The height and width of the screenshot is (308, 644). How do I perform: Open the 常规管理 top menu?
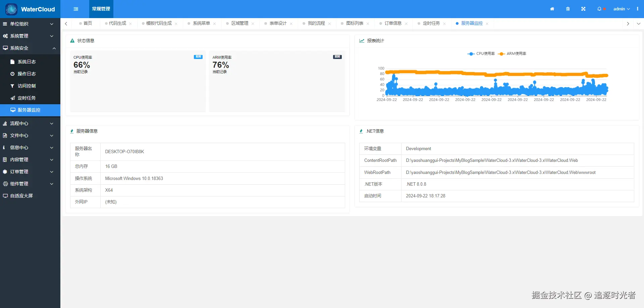(101, 9)
